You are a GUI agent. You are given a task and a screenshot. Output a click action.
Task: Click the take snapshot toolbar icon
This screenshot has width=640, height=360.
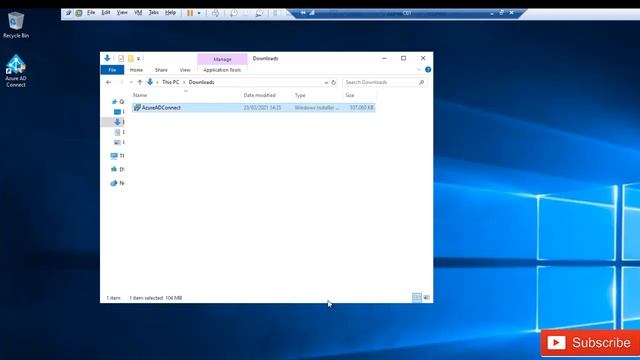pos(233,13)
